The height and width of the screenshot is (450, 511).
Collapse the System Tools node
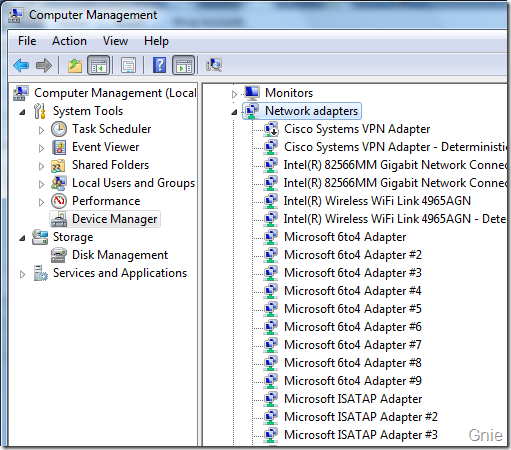pos(22,112)
